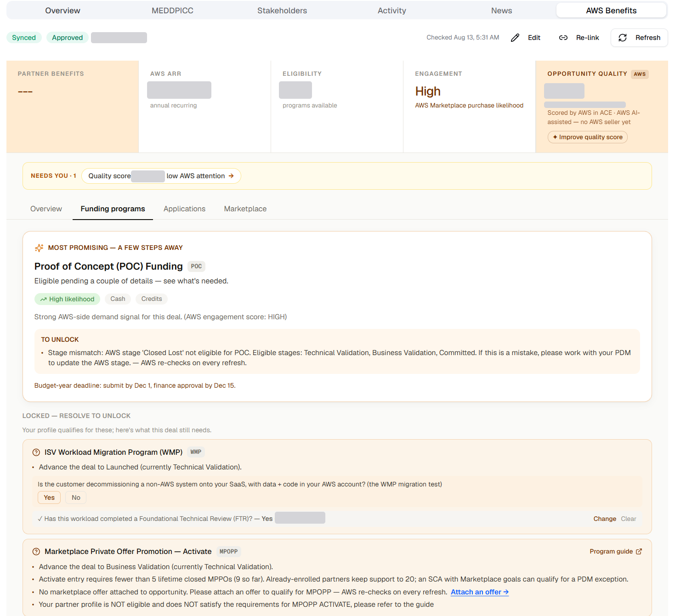Click the POC tag next to funding title

coord(196,266)
